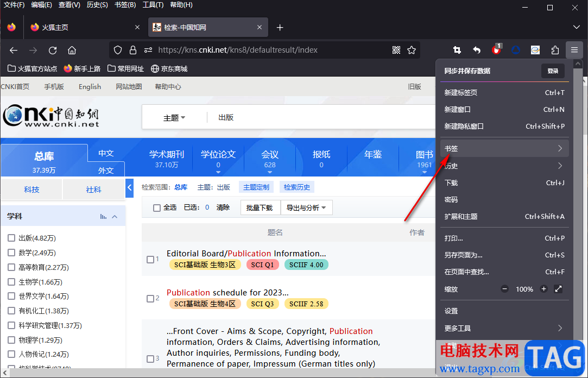Check the 世界文学(1.64万) subject filter

point(11,296)
